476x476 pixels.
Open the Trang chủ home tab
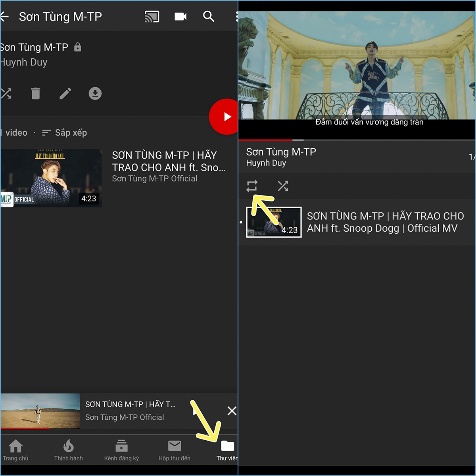pyautogui.click(x=15, y=450)
